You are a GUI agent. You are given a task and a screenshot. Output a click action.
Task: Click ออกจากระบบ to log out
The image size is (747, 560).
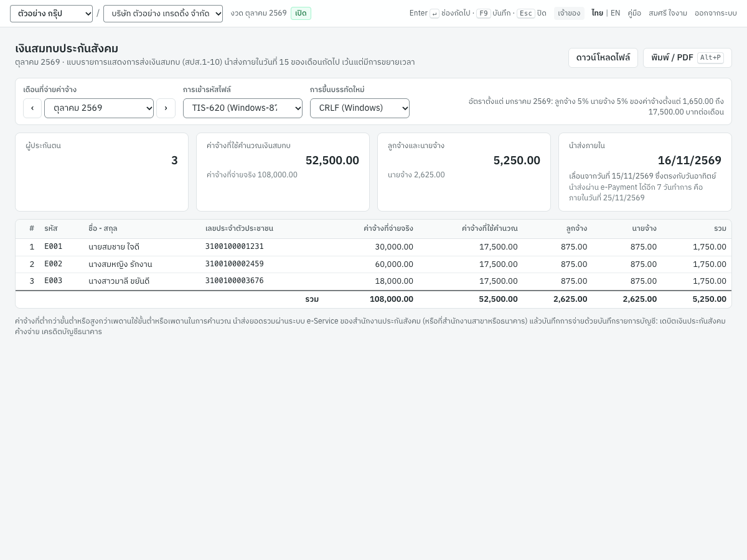coord(716,13)
